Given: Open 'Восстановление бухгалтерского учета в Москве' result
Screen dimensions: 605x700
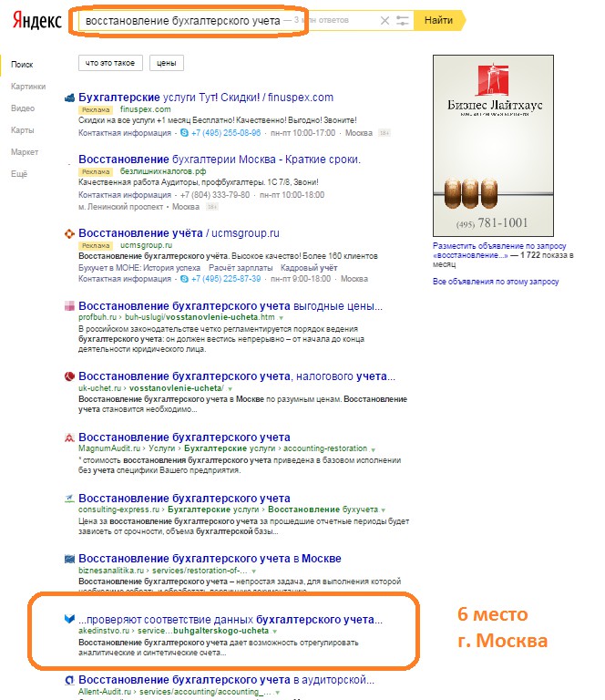Looking at the screenshot, I should tap(210, 559).
